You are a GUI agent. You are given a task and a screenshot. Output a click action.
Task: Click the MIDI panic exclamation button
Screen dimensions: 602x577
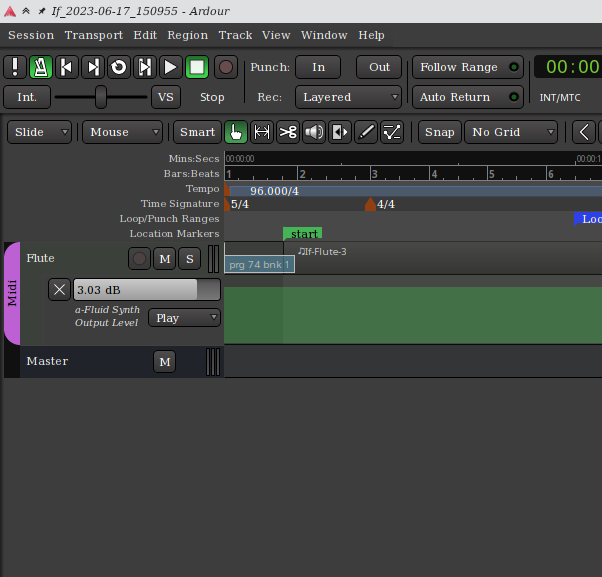pos(15,67)
